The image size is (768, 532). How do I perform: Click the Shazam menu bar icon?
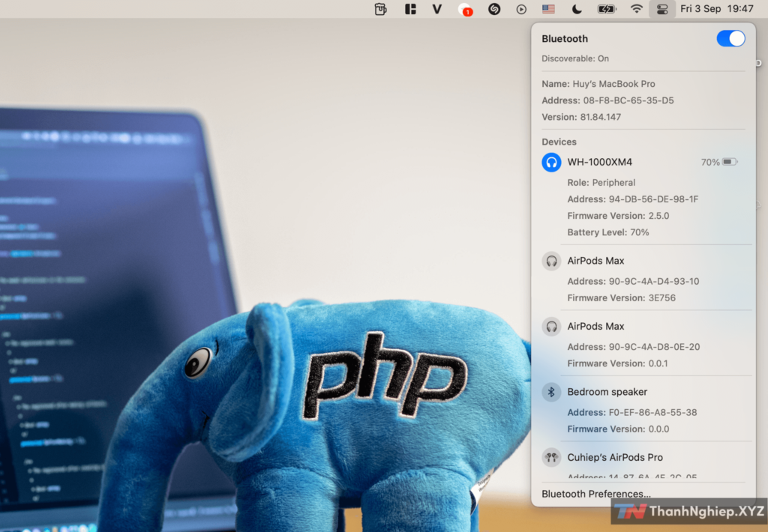point(494,9)
